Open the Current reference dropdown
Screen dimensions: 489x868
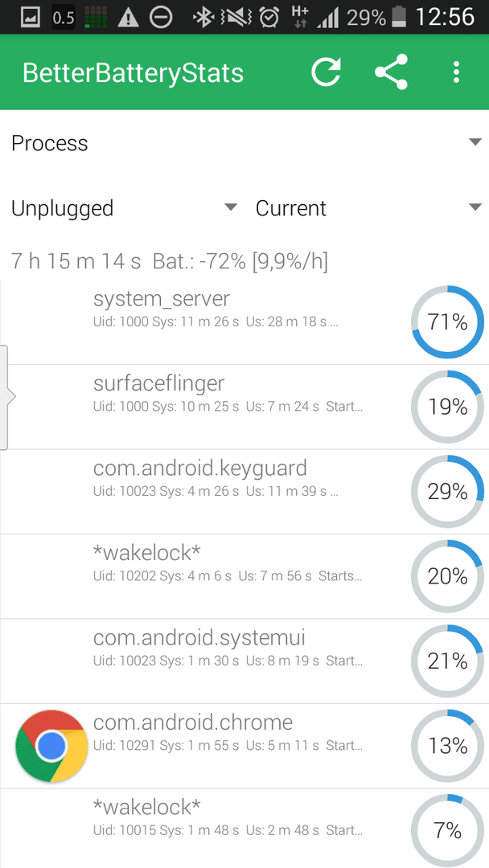click(x=368, y=208)
